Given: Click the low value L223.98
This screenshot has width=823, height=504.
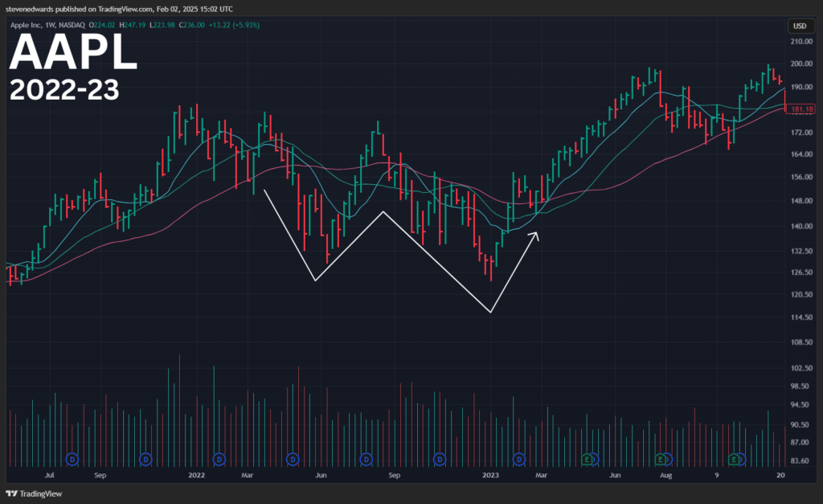Looking at the screenshot, I should (x=162, y=25).
